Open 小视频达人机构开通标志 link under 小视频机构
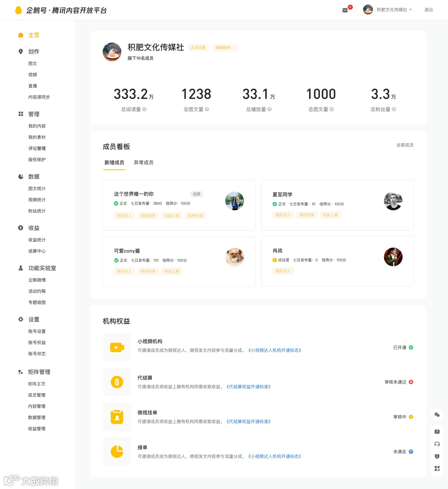 click(275, 350)
